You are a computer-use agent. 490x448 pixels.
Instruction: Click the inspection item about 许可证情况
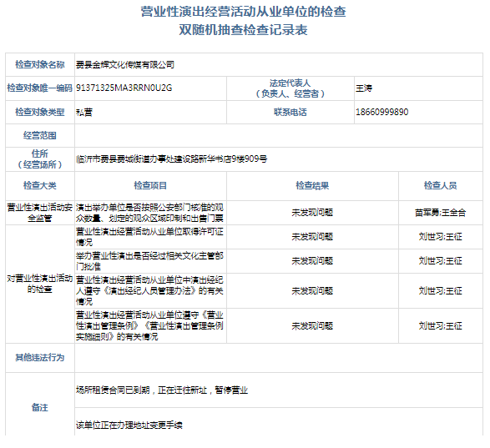point(149,237)
